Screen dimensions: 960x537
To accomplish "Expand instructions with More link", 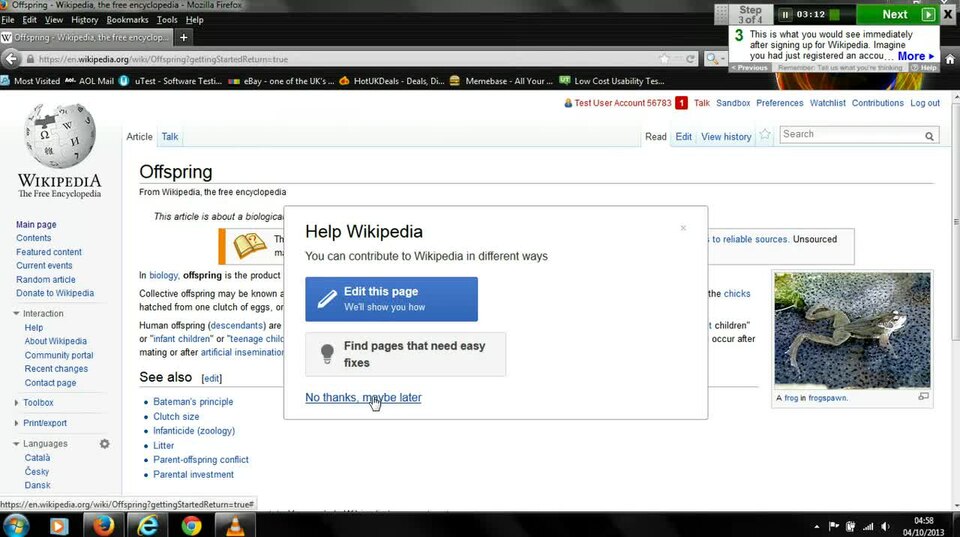I will pyautogui.click(x=915, y=56).
